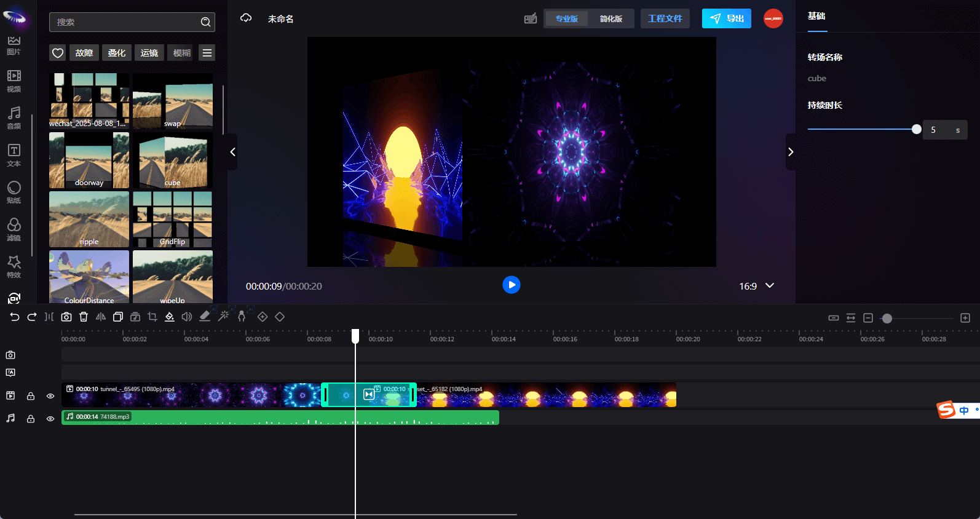Open the 滤镜 filters panel in sidebar
Screen dimensions: 980x519
click(14, 229)
